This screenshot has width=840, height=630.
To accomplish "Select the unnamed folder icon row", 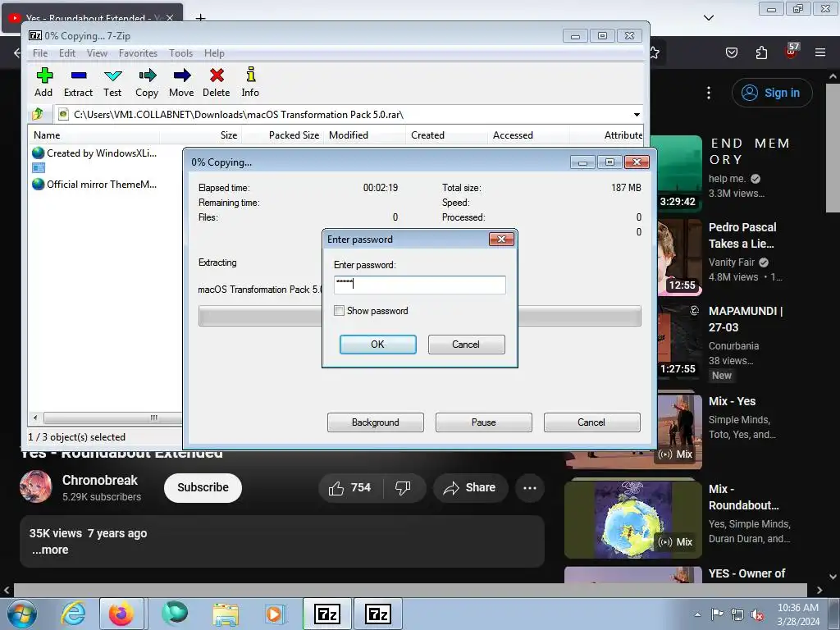I will (x=39, y=168).
